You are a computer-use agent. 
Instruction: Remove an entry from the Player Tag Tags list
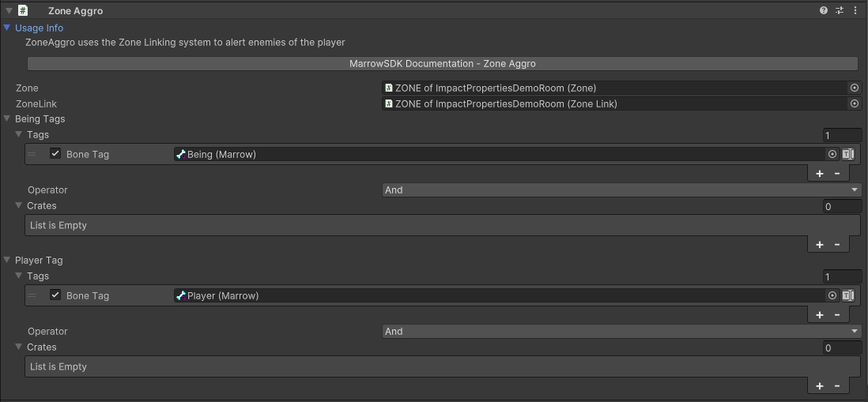point(837,315)
